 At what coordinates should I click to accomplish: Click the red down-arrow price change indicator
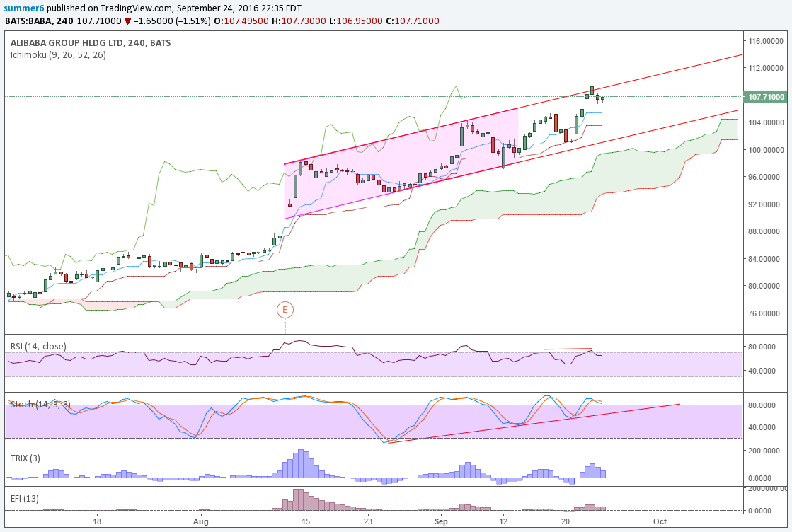128,22
